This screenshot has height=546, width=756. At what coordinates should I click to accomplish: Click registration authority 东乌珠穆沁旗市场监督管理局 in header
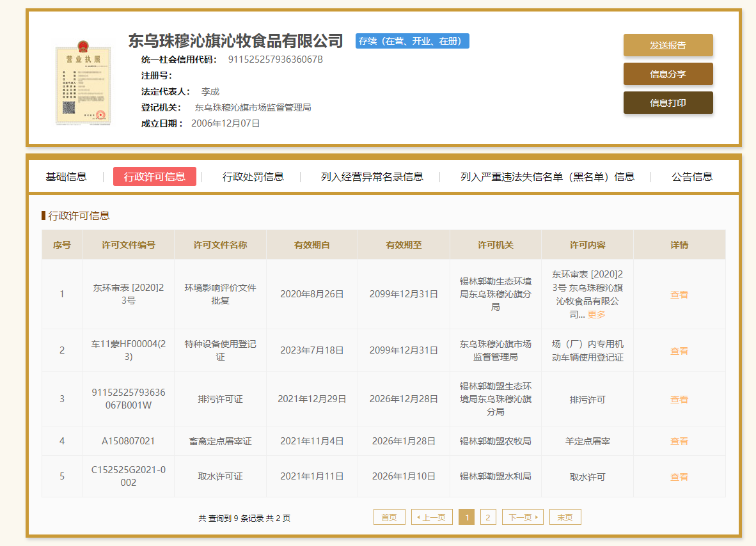click(x=253, y=107)
